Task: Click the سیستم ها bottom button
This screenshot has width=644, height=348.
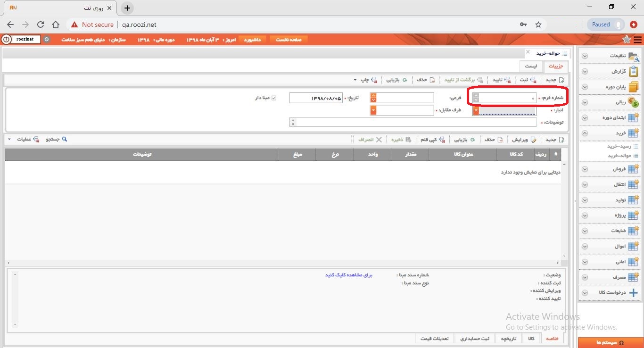Action: [610, 343]
